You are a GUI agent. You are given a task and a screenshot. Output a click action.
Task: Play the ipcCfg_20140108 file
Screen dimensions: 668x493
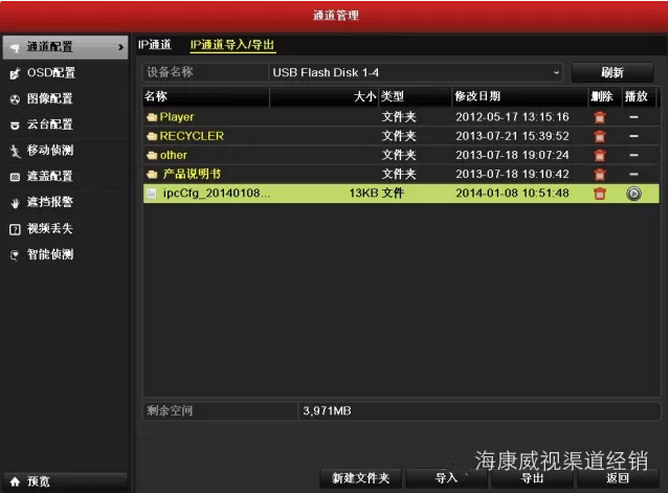pos(634,193)
